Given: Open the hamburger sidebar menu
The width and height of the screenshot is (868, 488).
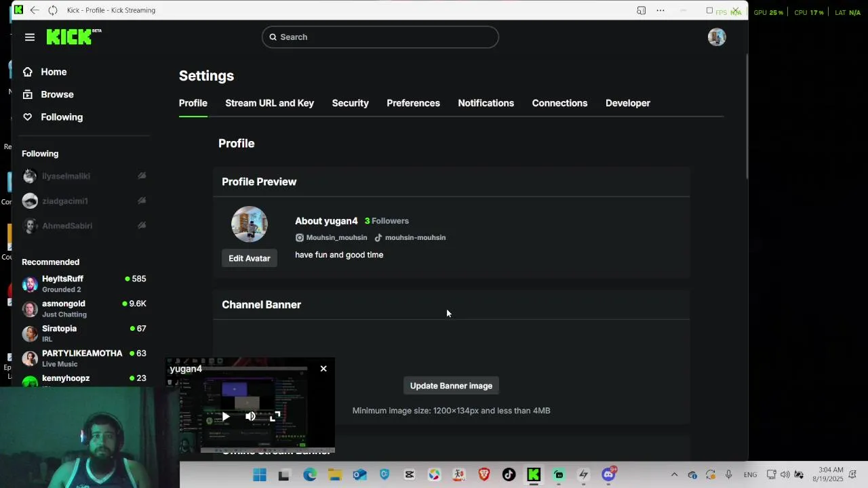Looking at the screenshot, I should pyautogui.click(x=30, y=37).
